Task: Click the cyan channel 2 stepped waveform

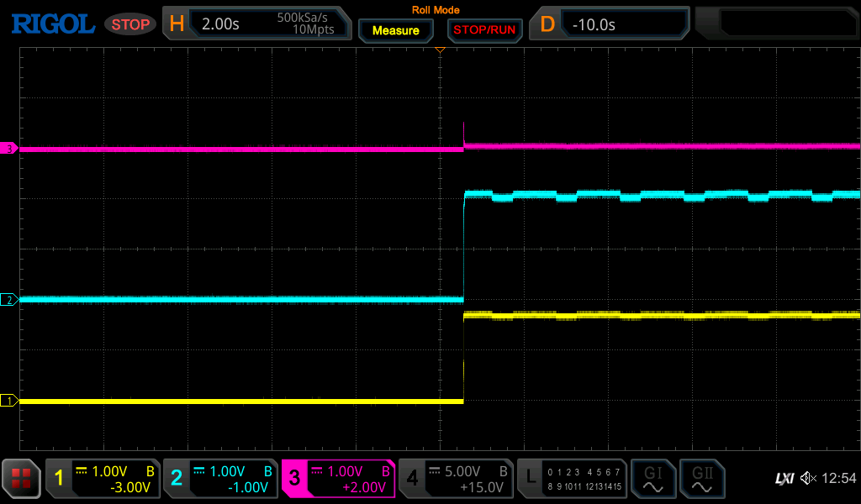Action: tap(662, 195)
